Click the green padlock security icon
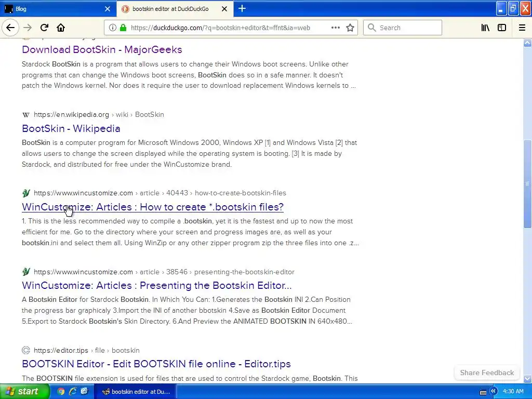532x399 pixels. (x=123, y=28)
